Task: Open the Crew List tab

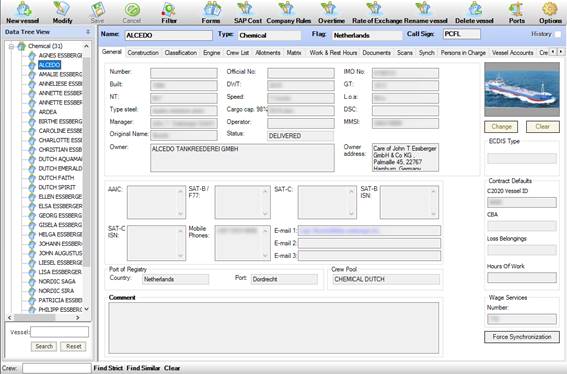Action: (x=238, y=53)
